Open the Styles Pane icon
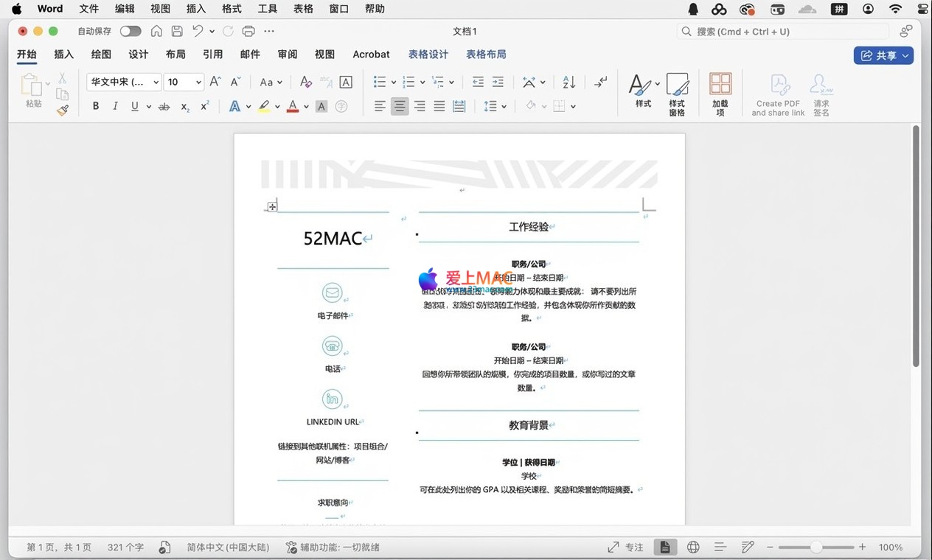The width and height of the screenshot is (932, 560). click(x=677, y=94)
